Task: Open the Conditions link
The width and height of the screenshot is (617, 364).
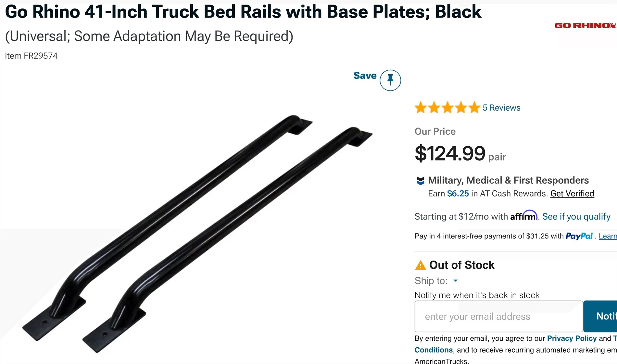Action: coord(433,350)
